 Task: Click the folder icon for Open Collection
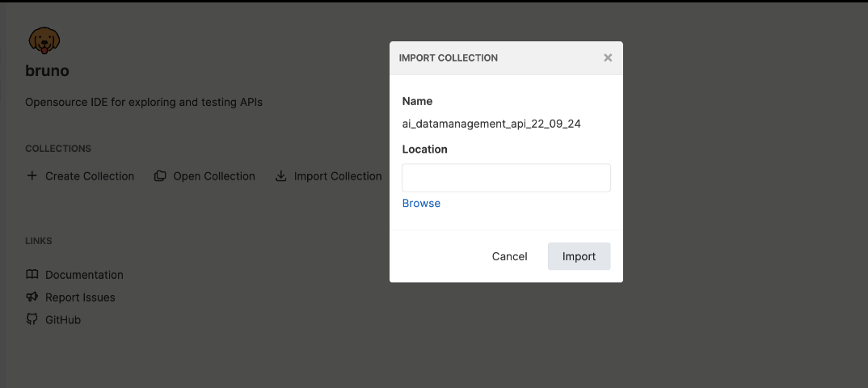click(160, 176)
